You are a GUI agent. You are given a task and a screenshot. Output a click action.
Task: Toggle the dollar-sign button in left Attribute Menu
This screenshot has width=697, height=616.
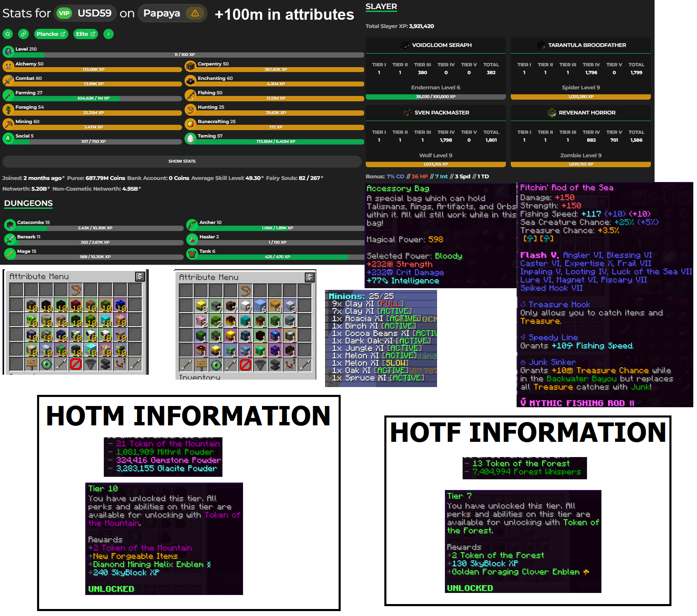click(x=140, y=277)
